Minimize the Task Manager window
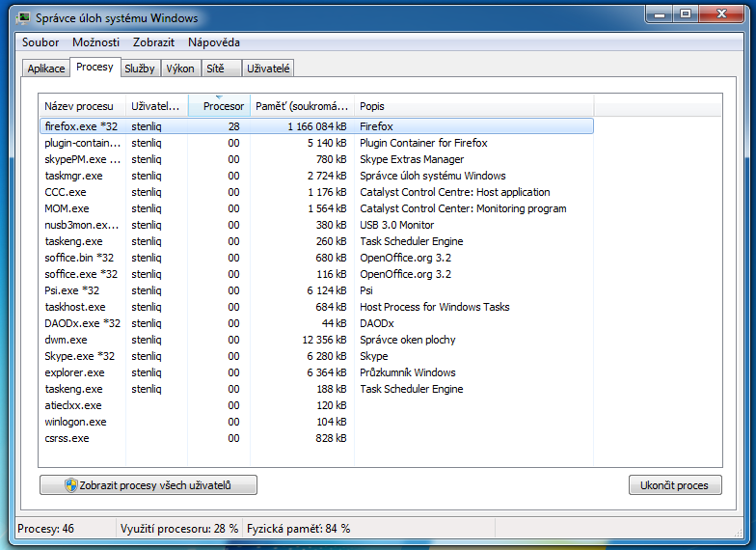Image resolution: width=756 pixels, height=550 pixels. click(x=660, y=14)
